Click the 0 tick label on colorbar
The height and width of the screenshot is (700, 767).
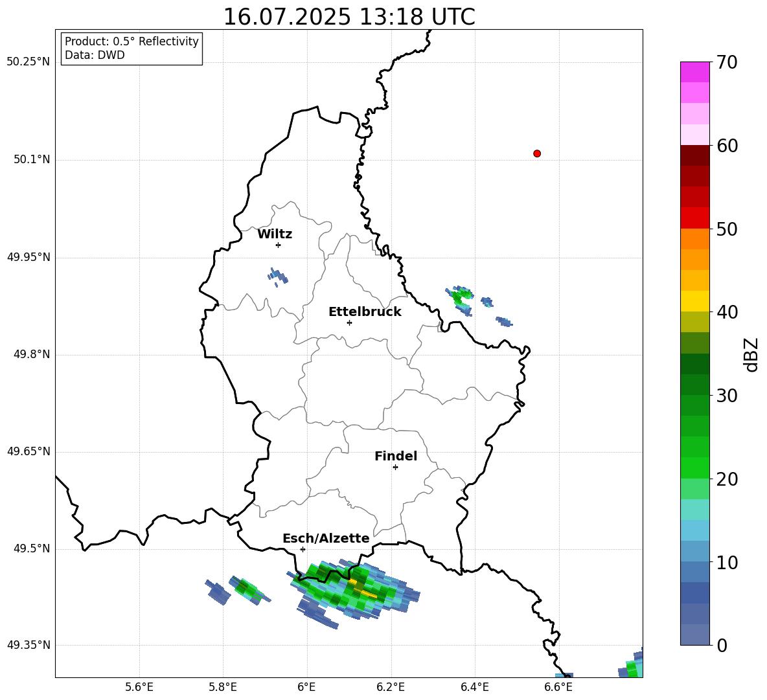pos(722,646)
